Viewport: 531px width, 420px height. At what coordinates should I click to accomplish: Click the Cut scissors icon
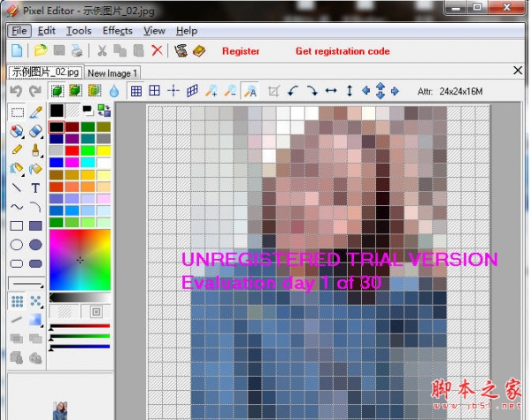[x=102, y=50]
